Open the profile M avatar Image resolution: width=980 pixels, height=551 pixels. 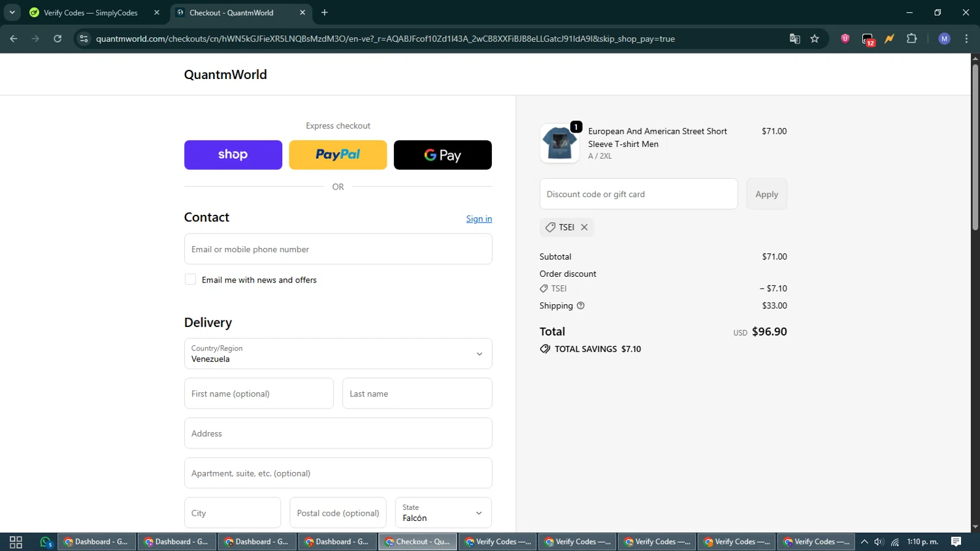[x=944, y=39]
